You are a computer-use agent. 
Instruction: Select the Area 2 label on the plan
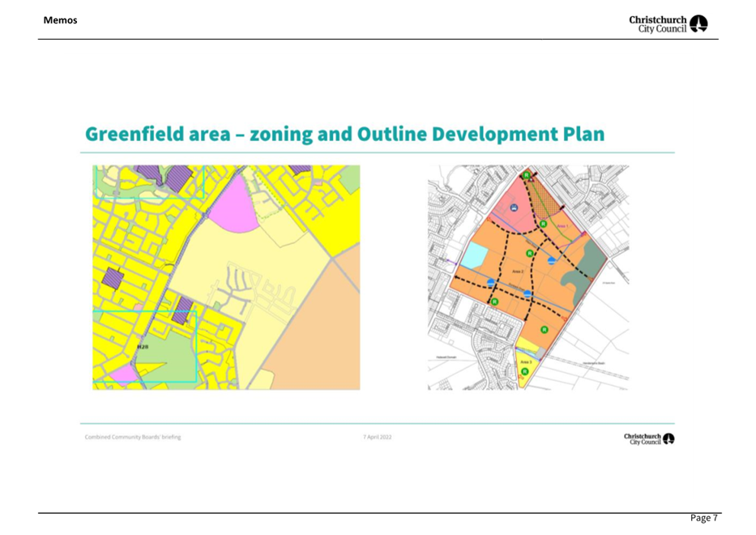pyautogui.click(x=516, y=272)
